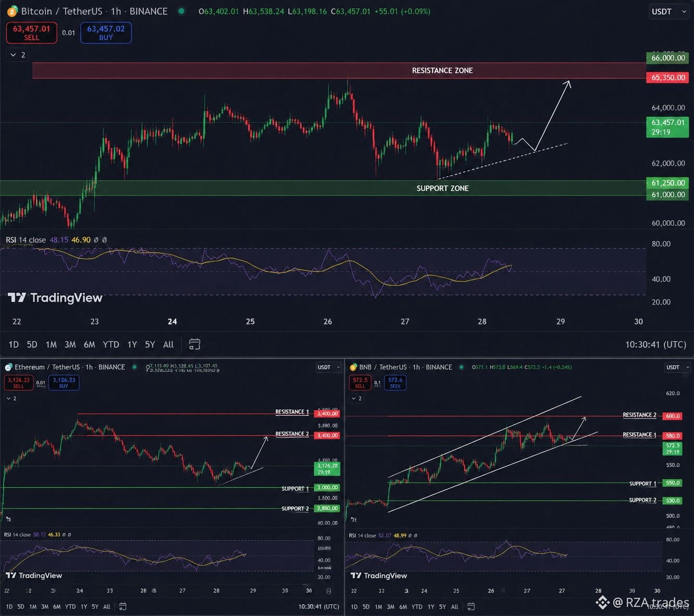Click the SUPPORT 2 label on Ethereum chart
Screen dimensions: 694x616
(x=295, y=509)
